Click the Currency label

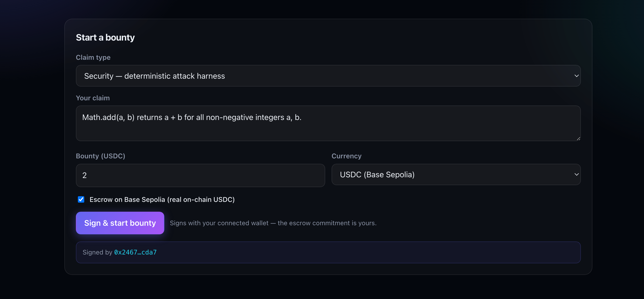click(347, 156)
